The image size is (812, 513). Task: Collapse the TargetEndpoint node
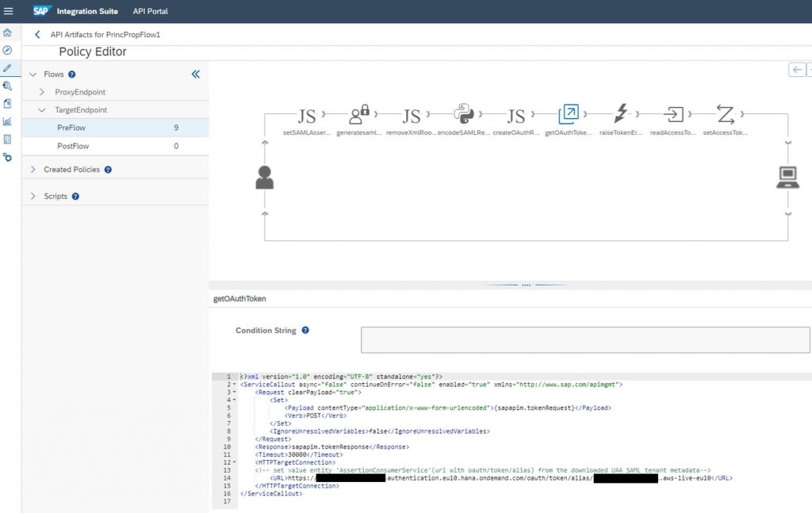[42, 110]
